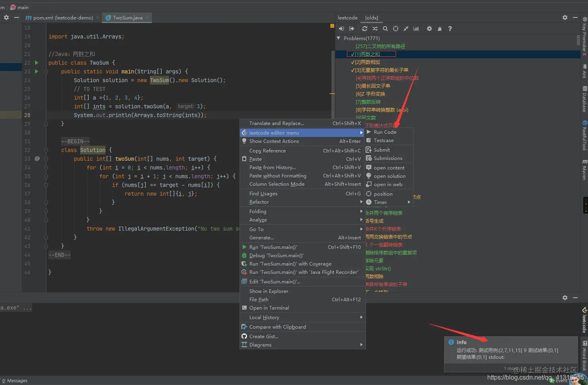This screenshot has height=385, width=588.
Task: Choose Open in Terminal menu item
Action: [x=303, y=308]
